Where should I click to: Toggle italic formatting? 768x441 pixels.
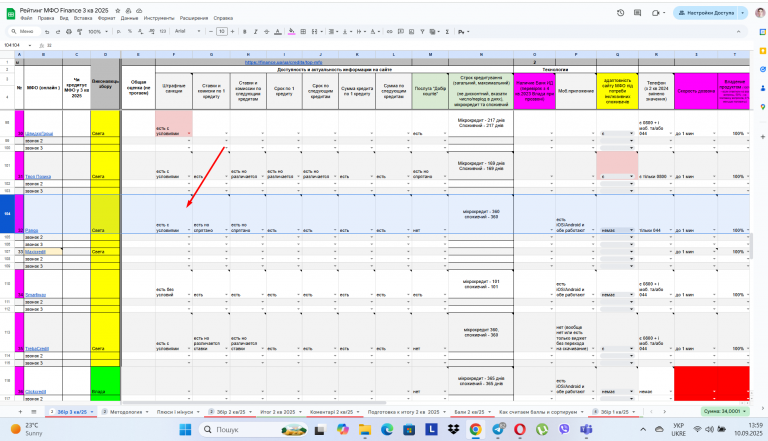tap(256, 31)
